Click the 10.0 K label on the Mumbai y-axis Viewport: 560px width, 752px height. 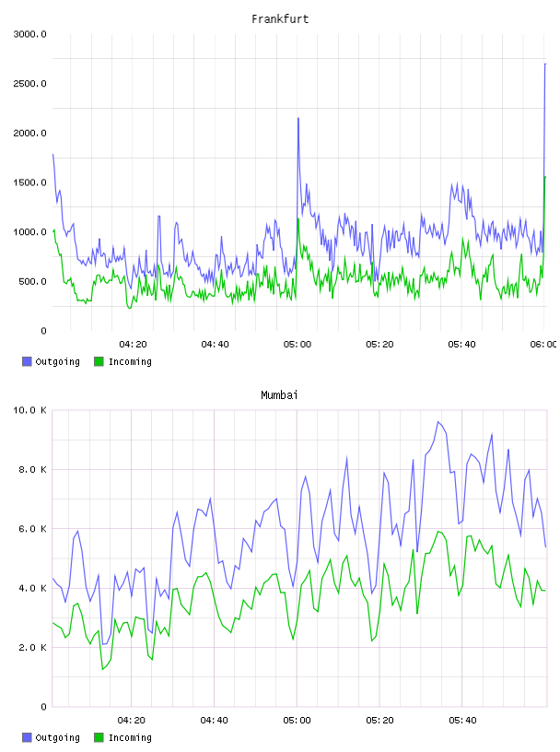(29, 410)
